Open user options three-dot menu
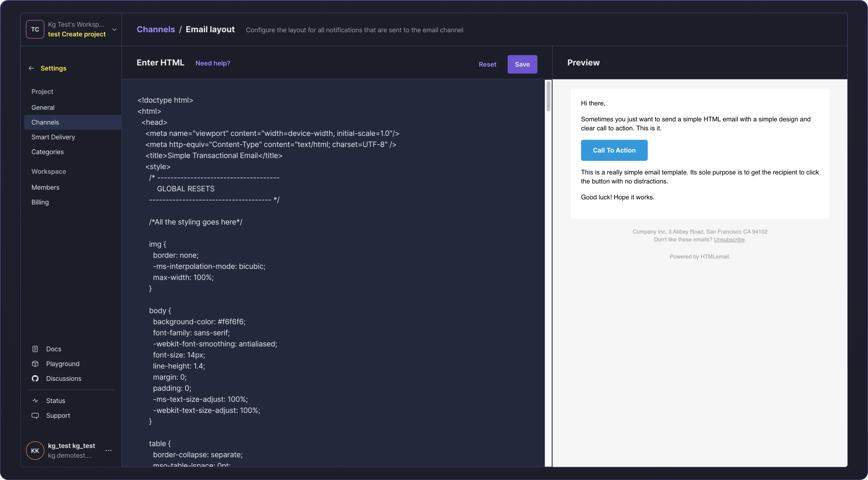Image resolution: width=868 pixels, height=480 pixels. coord(109,450)
